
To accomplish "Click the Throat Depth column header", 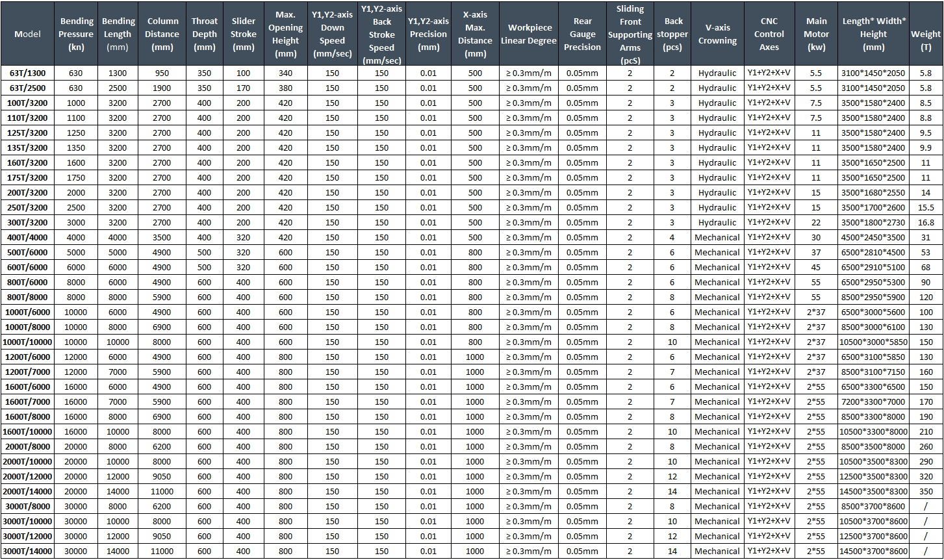I will pyautogui.click(x=205, y=34).
